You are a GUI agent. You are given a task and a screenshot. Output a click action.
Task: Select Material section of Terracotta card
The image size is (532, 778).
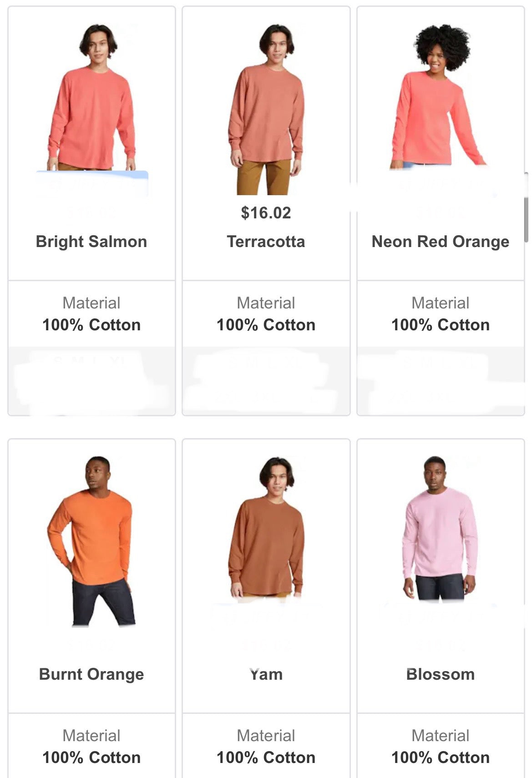click(266, 314)
